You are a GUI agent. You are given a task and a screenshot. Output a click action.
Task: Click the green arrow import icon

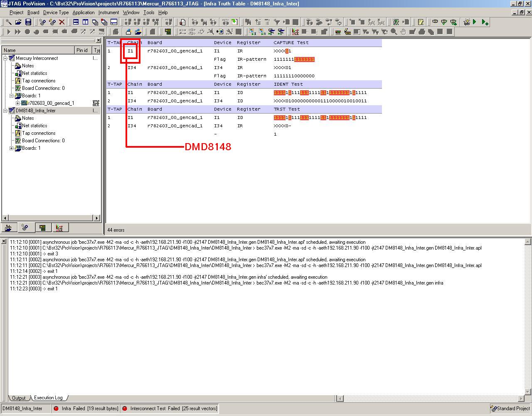[x=234, y=22]
